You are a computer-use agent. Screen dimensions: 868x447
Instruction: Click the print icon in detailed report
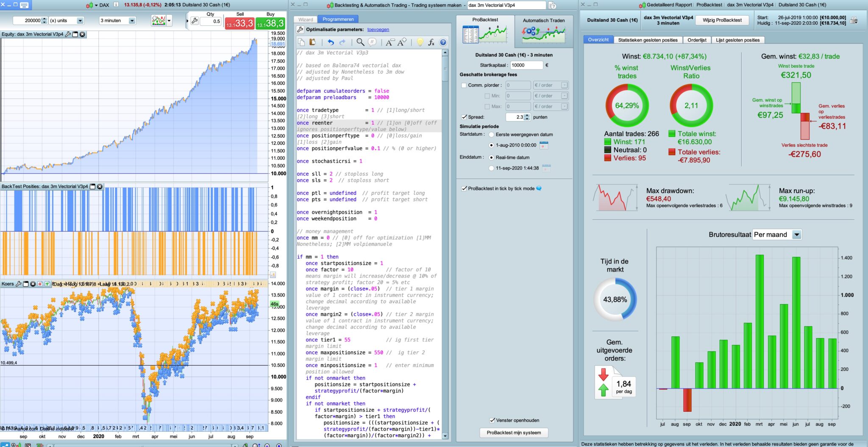[854, 20]
